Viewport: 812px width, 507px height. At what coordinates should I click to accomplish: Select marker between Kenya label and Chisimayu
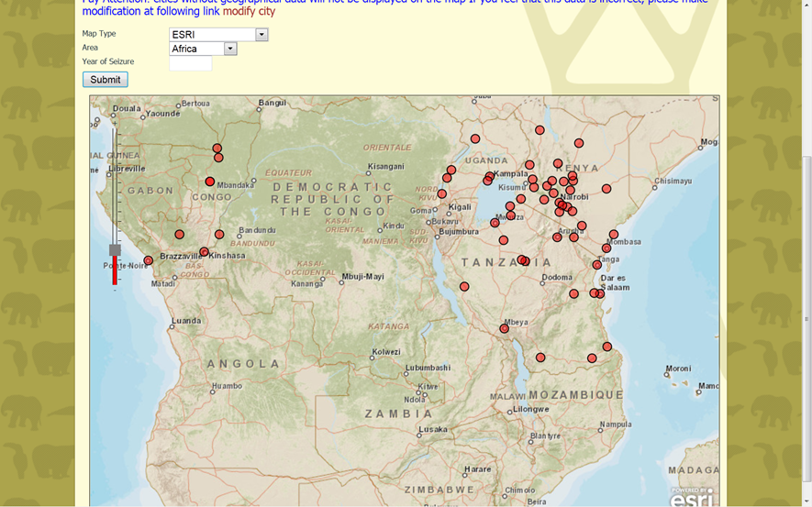606,189
